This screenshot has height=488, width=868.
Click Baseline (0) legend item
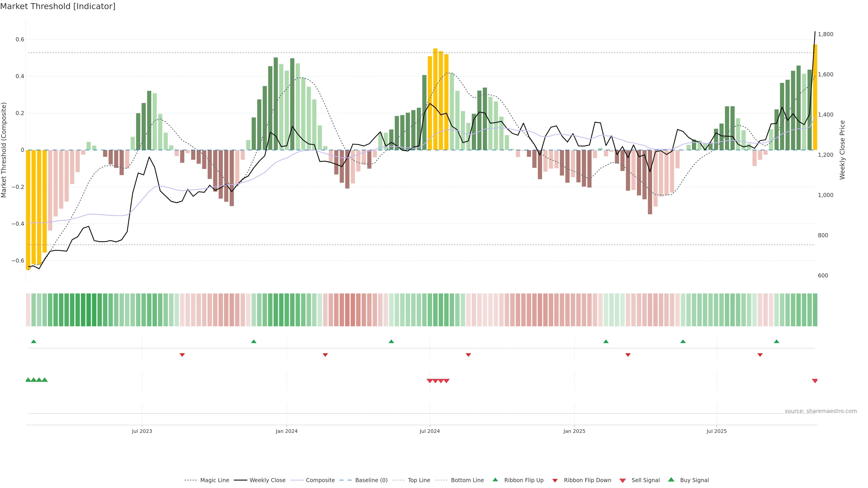coord(371,480)
